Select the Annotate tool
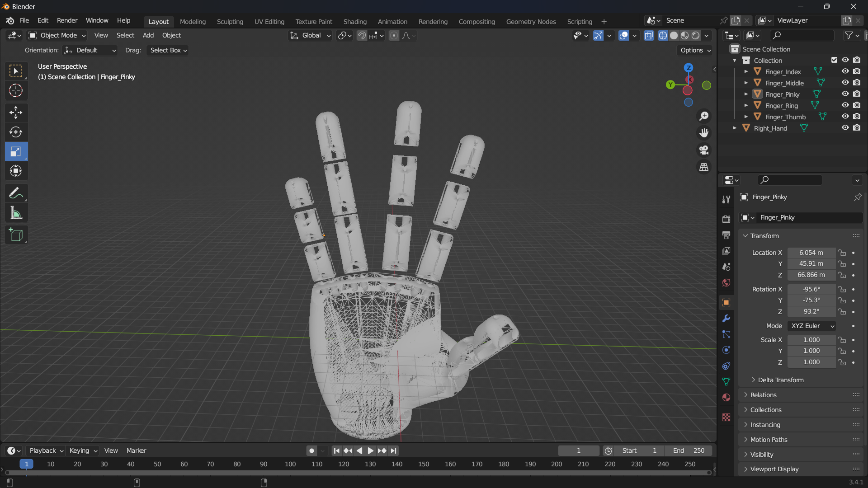The height and width of the screenshot is (488, 868). (16, 193)
